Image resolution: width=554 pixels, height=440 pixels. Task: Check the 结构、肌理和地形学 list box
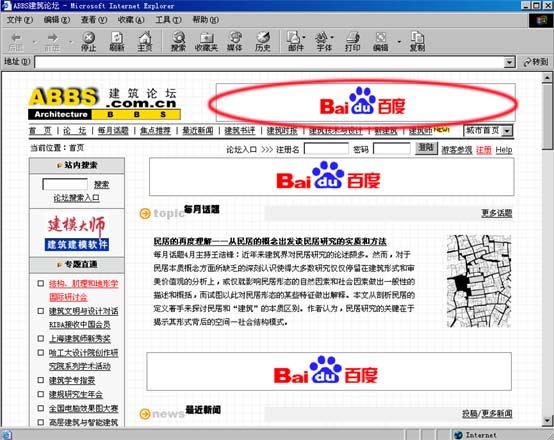coord(41,283)
